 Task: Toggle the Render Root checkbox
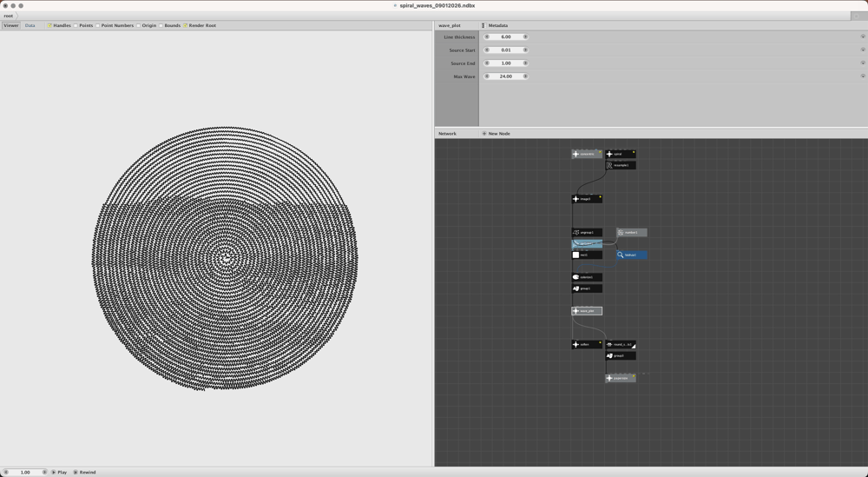(186, 25)
